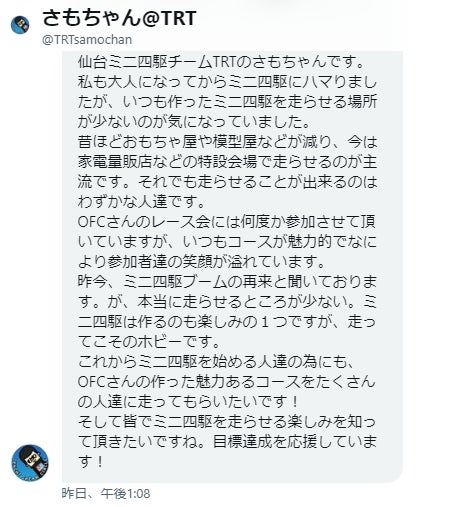
Task: Click the line starting これからミニ四駆を始める
Action: click(x=215, y=362)
